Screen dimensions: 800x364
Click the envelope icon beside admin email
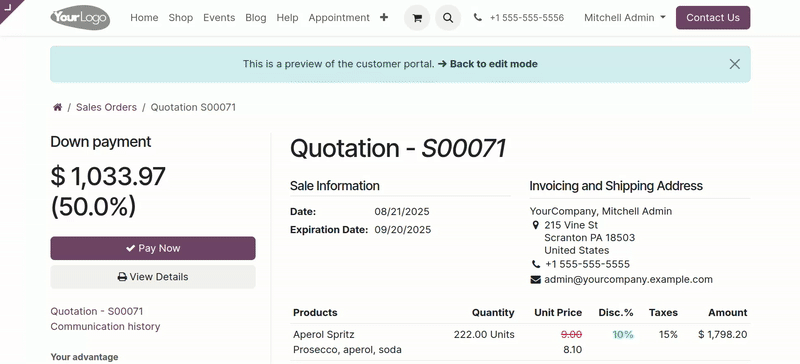(535, 279)
